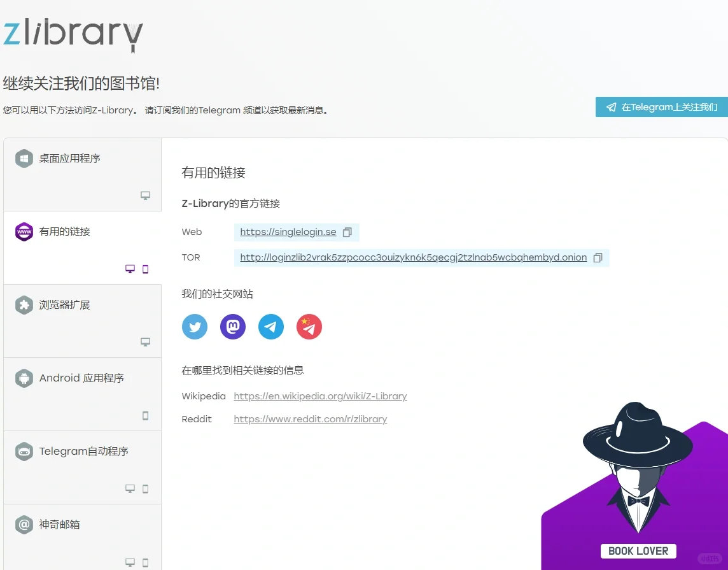Follow us on Telegram button

click(662, 107)
